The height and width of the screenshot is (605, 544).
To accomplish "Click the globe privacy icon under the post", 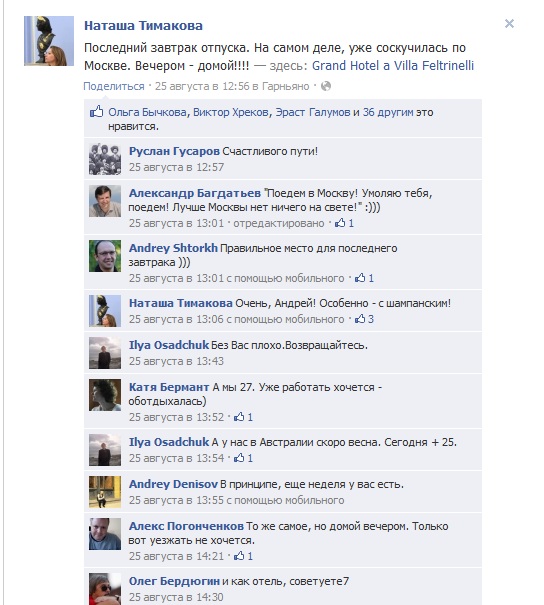I will point(326,86).
